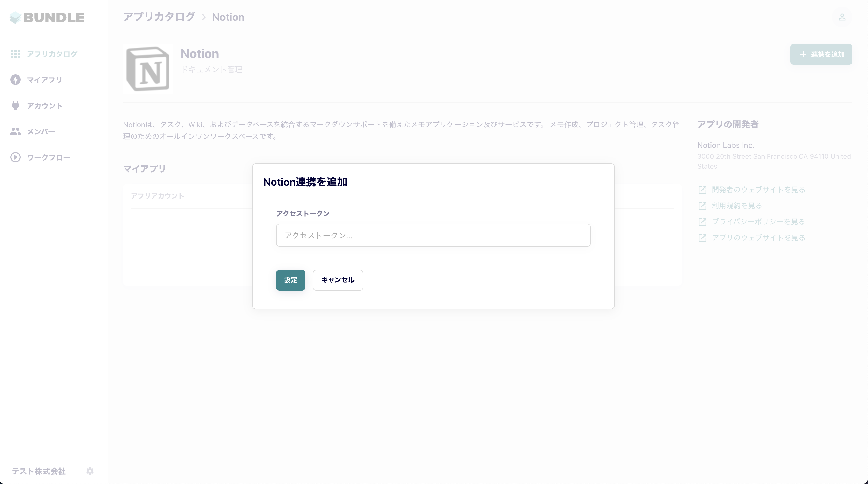This screenshot has height=484, width=868.
Task: Click the ドキュメント管理 category label
Action: 212,69
